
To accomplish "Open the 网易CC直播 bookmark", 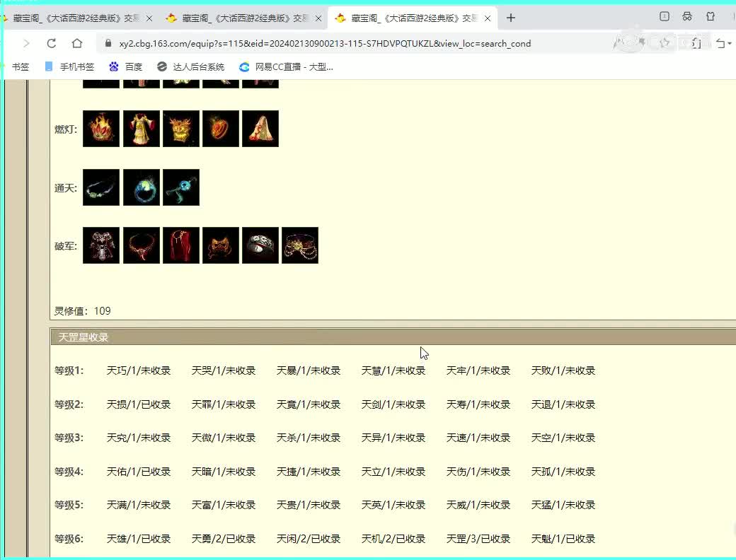I will pos(287,67).
